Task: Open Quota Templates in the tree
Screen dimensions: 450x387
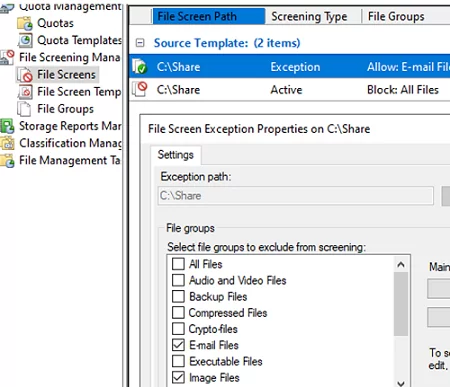Action: tap(79, 40)
